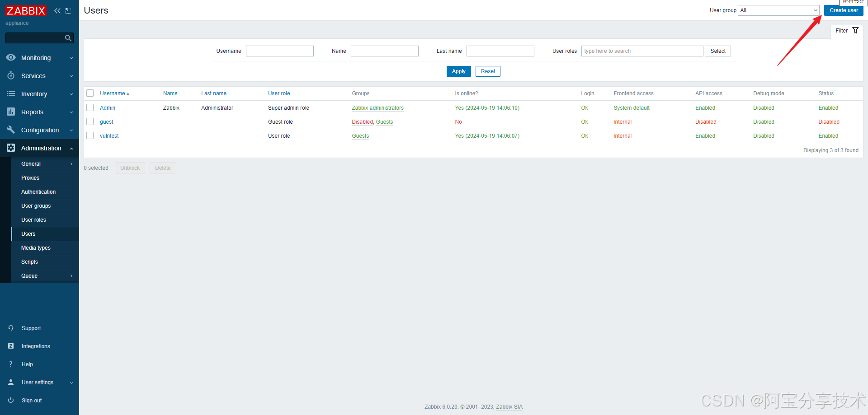Click the Inventory list icon
868x415 pixels.
pos(11,93)
